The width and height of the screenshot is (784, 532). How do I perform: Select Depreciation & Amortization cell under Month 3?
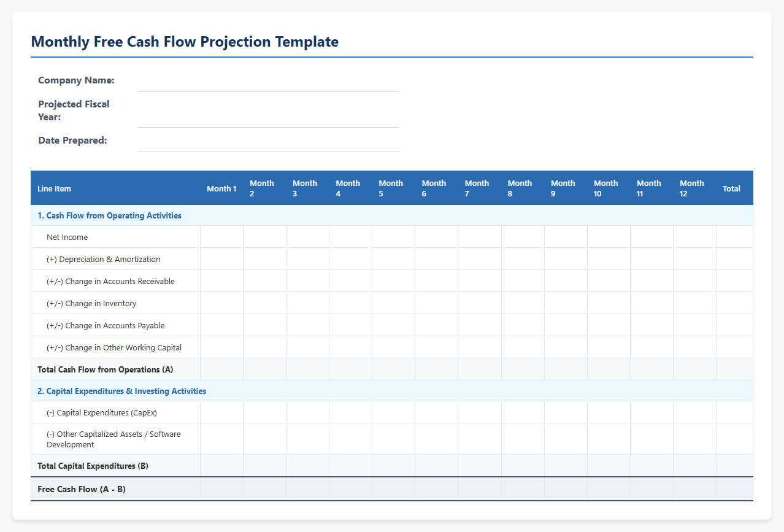click(307, 259)
